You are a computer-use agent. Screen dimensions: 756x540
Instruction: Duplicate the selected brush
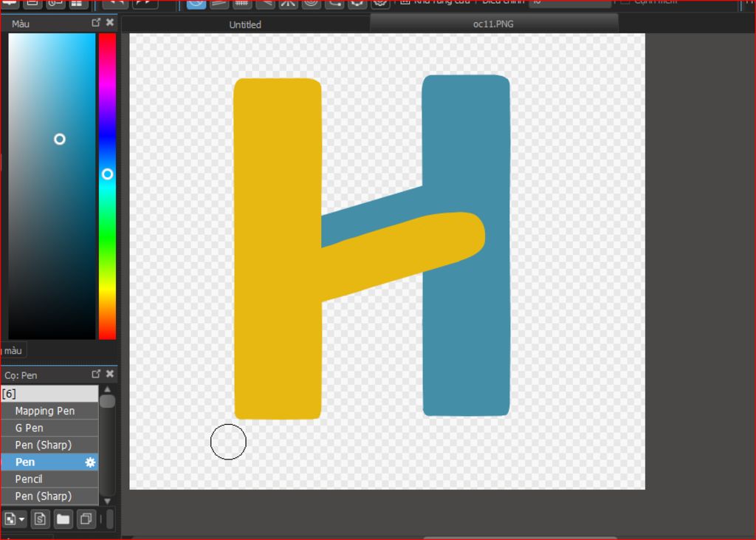[86, 519]
